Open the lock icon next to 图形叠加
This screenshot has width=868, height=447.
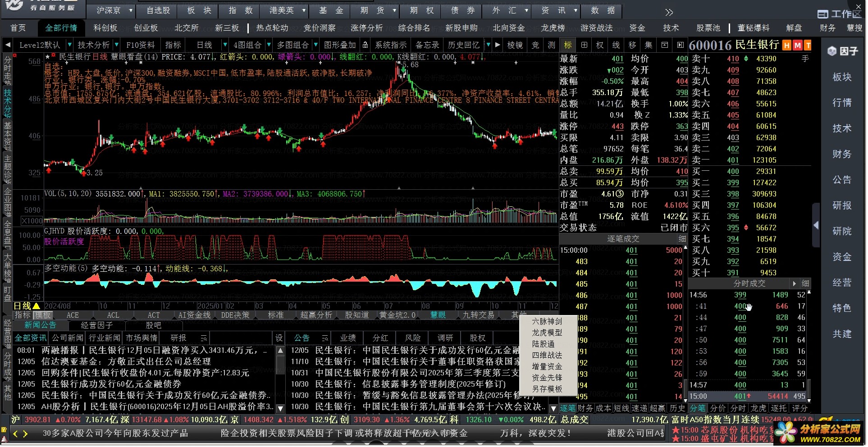tap(365, 45)
